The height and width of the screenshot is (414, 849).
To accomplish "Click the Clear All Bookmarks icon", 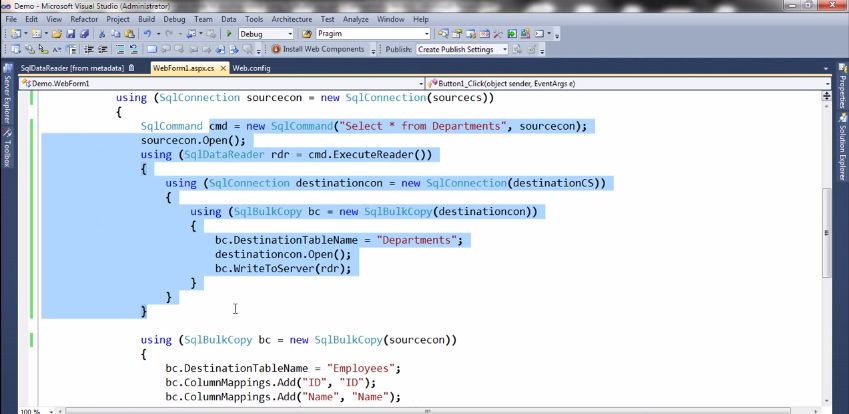I will pos(247,49).
